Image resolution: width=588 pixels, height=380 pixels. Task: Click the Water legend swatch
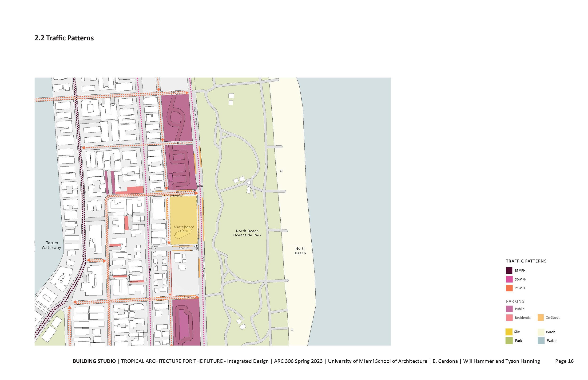tap(541, 341)
